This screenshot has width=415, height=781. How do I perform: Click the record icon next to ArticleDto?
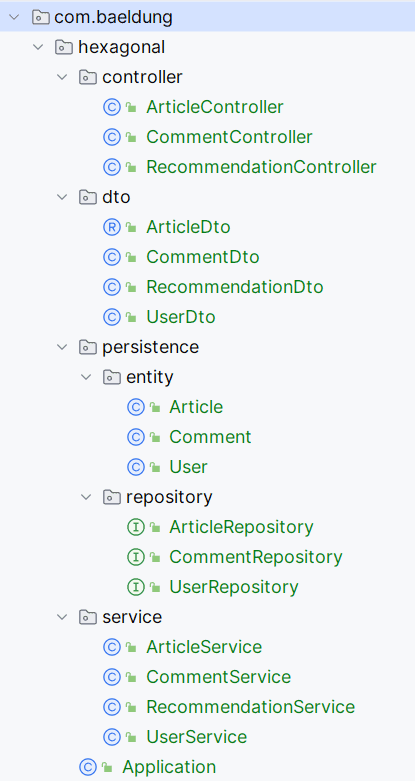[x=112, y=227]
